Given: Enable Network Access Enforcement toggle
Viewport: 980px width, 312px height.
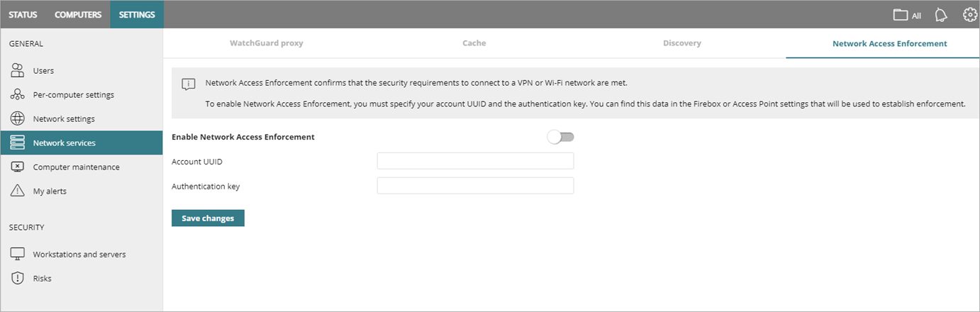Looking at the screenshot, I should (x=560, y=137).
